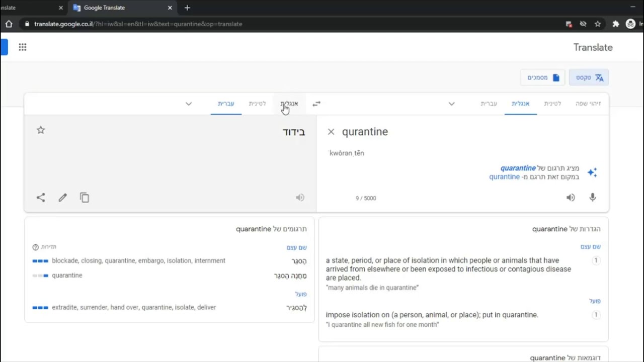Click the swap languages arrows icon

point(316,104)
